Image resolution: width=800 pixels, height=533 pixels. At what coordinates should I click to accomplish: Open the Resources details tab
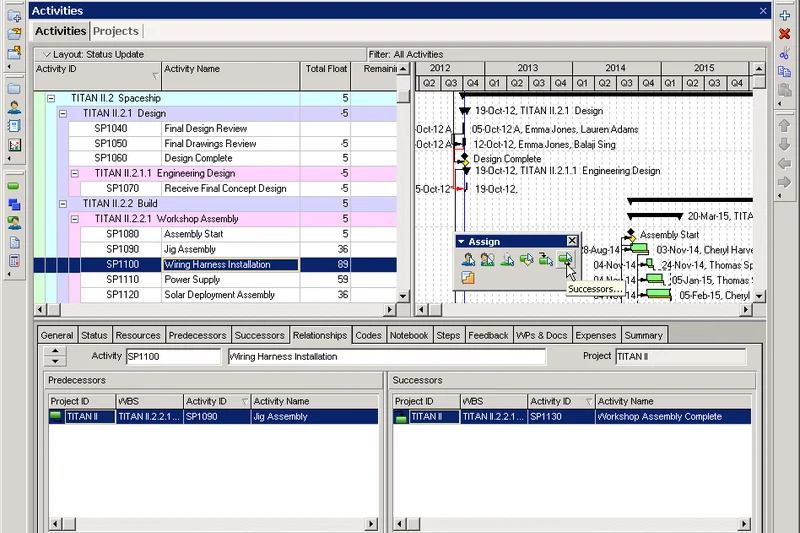click(138, 335)
